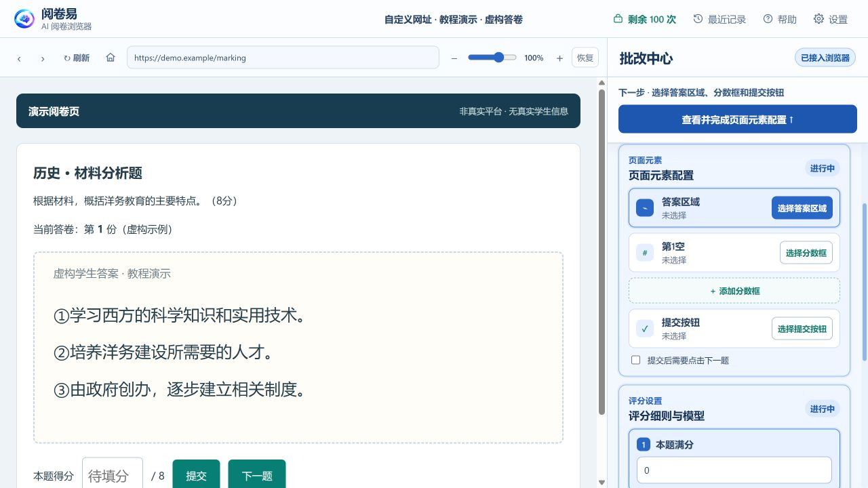Refresh the page with 刷新
The width and height of the screenshot is (868, 488).
tap(77, 58)
